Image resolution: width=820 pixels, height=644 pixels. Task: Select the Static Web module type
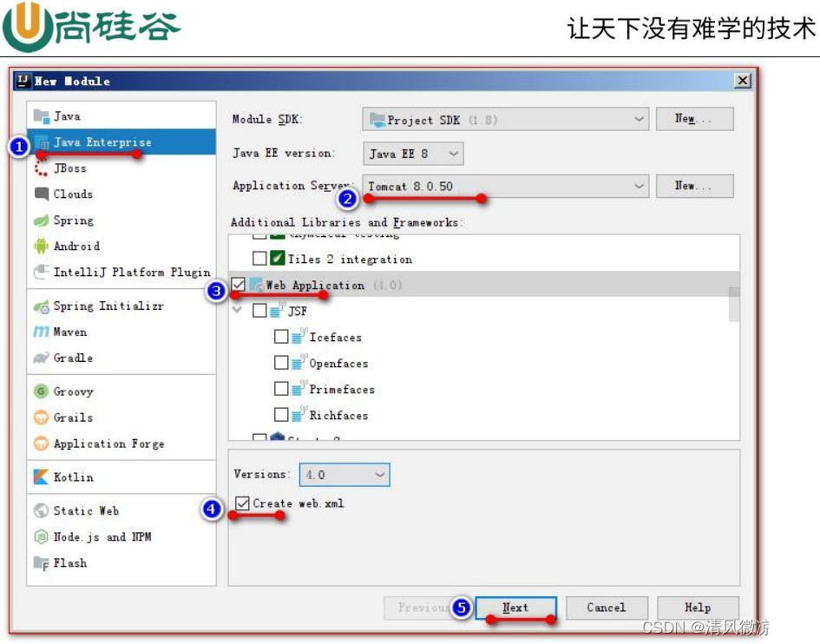[121, 510]
